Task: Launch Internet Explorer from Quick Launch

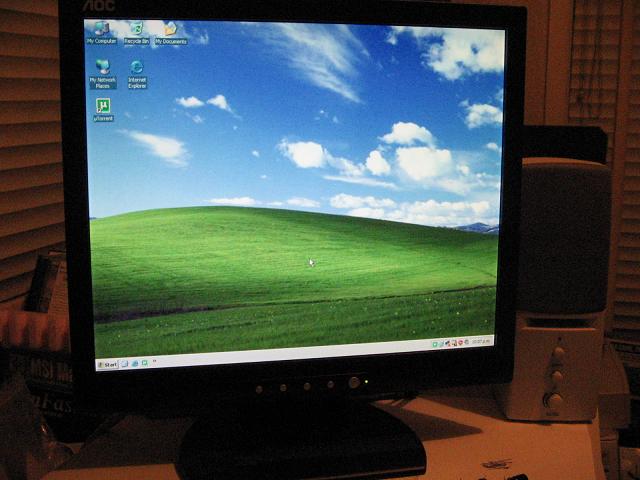Action: [135, 363]
